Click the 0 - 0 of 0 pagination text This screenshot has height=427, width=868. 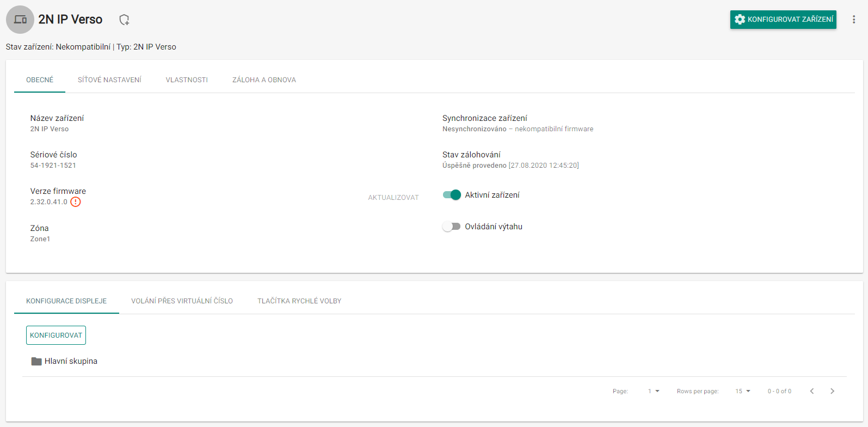[779, 391]
